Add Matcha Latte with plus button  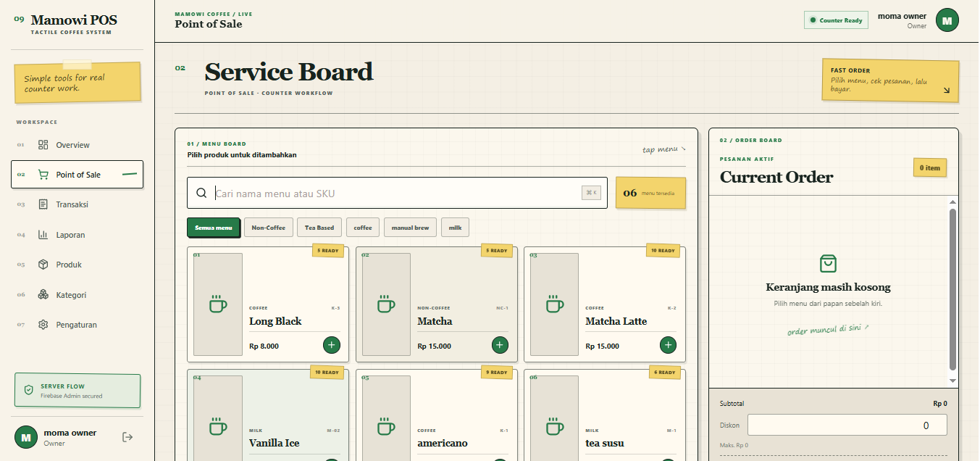tap(668, 345)
